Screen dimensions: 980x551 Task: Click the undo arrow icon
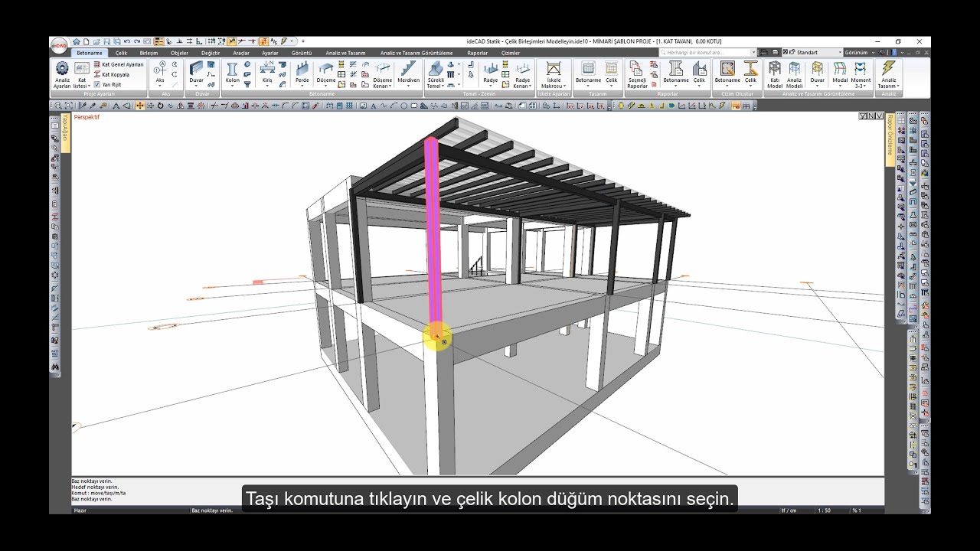tap(127, 41)
